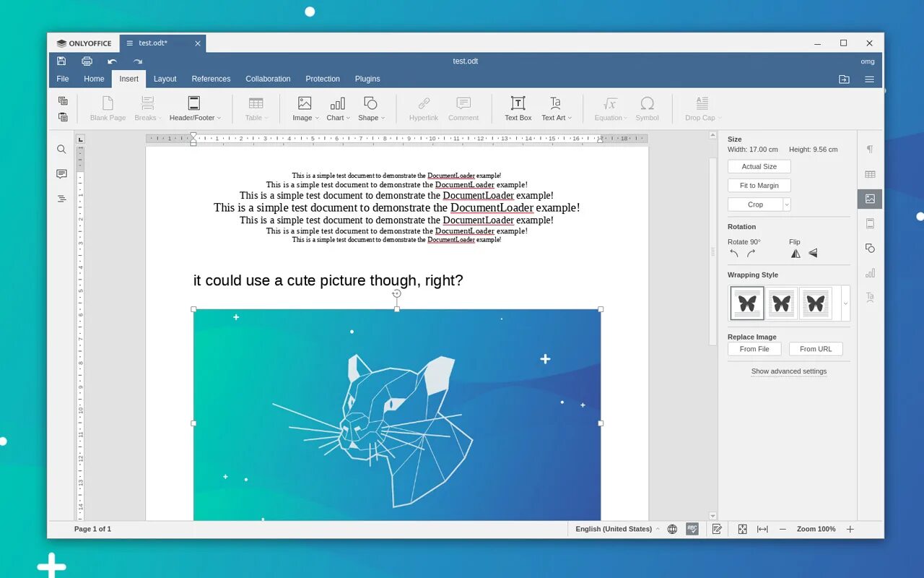The image size is (924, 578).
Task: Switch to the Collaboration tab
Action: (268, 79)
